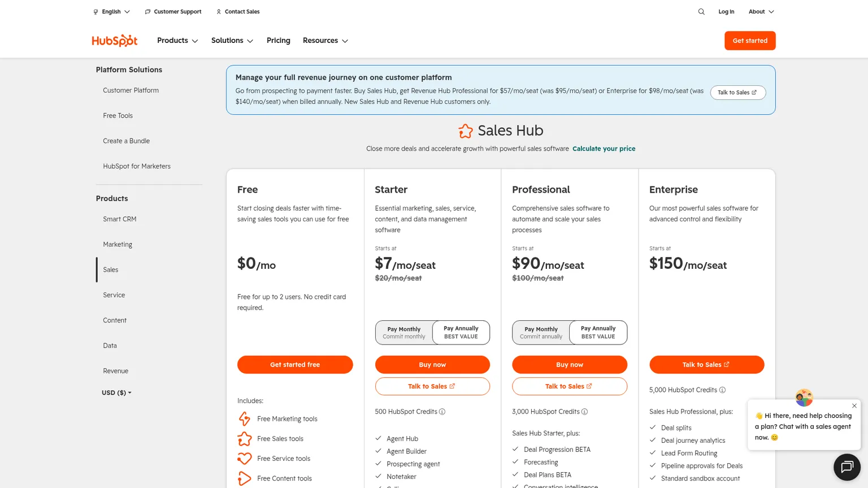This screenshot has height=488, width=868.
Task: Select Service in sidebar
Action: (x=114, y=295)
